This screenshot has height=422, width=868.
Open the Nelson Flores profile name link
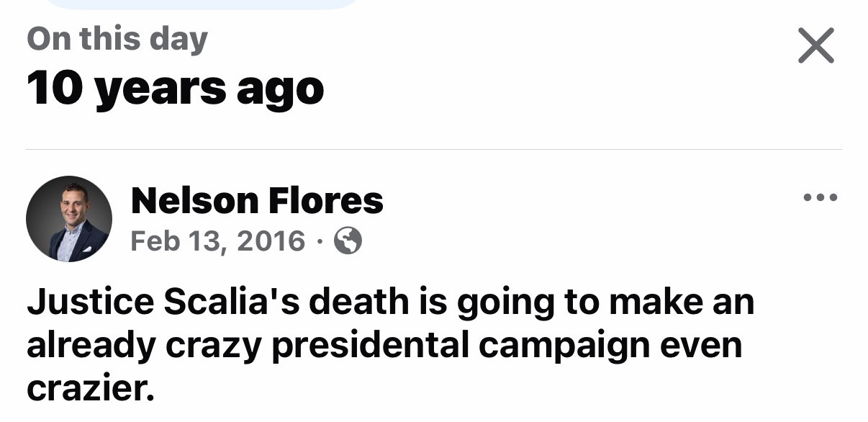tap(257, 200)
